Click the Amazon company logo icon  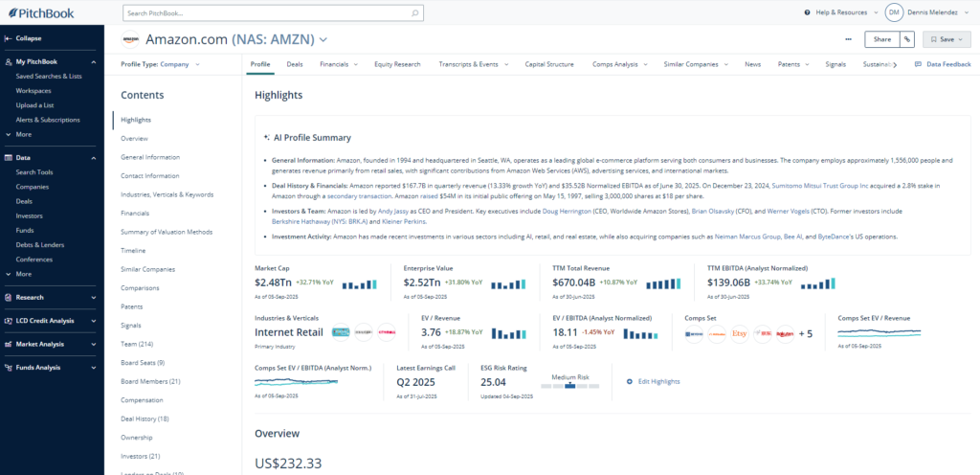pos(130,39)
